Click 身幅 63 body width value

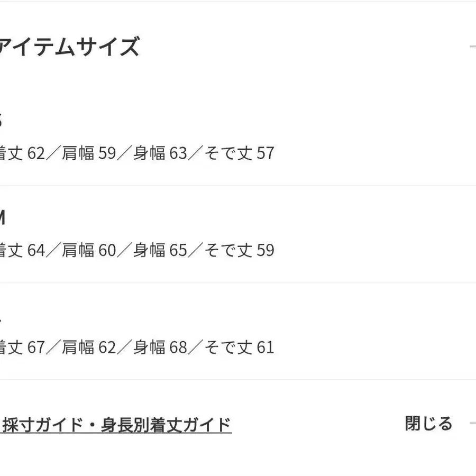(x=160, y=153)
